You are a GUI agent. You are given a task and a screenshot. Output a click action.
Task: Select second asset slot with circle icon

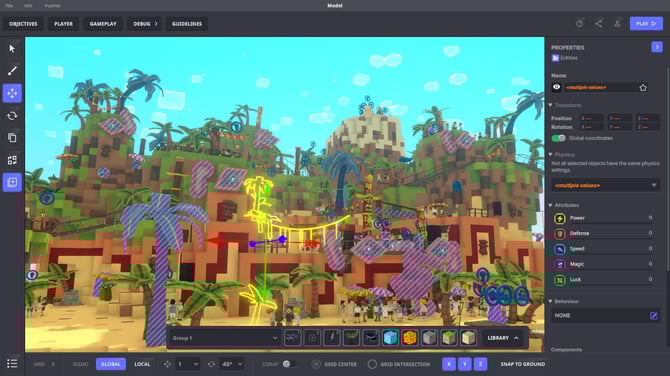[312, 338]
